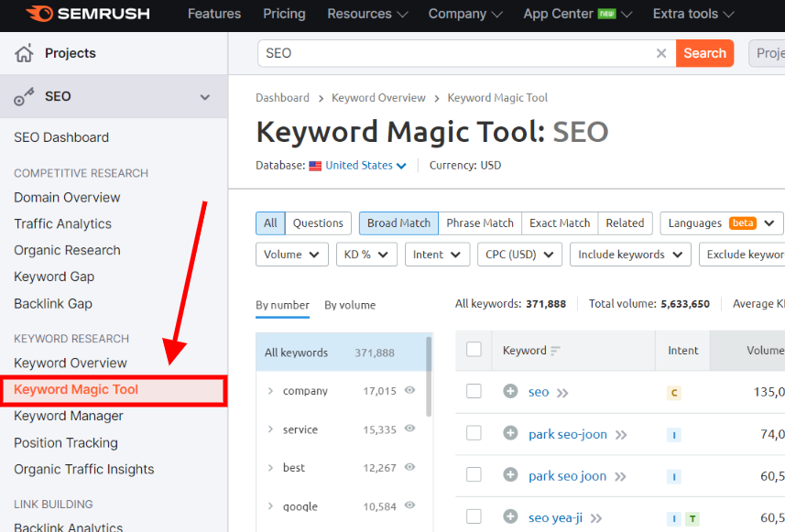The image size is (785, 532).
Task: Click the keyword groups list scrollbar
Action: (x=429, y=375)
